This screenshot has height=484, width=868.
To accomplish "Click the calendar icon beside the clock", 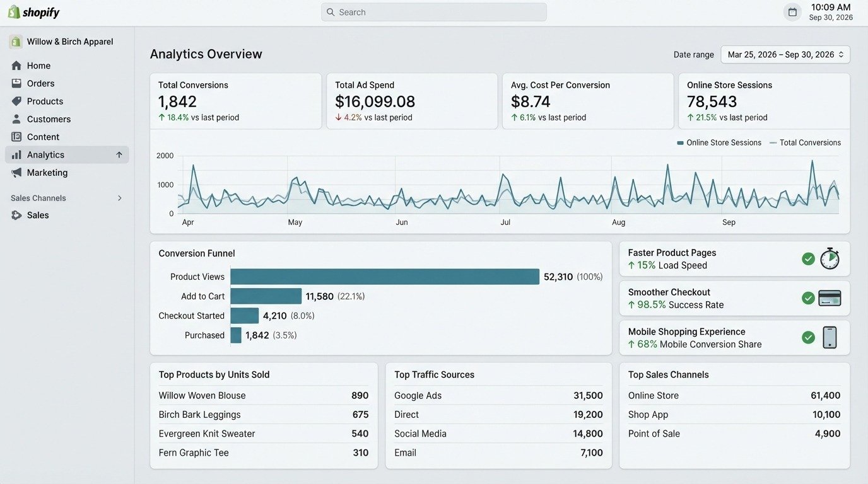I will (792, 12).
